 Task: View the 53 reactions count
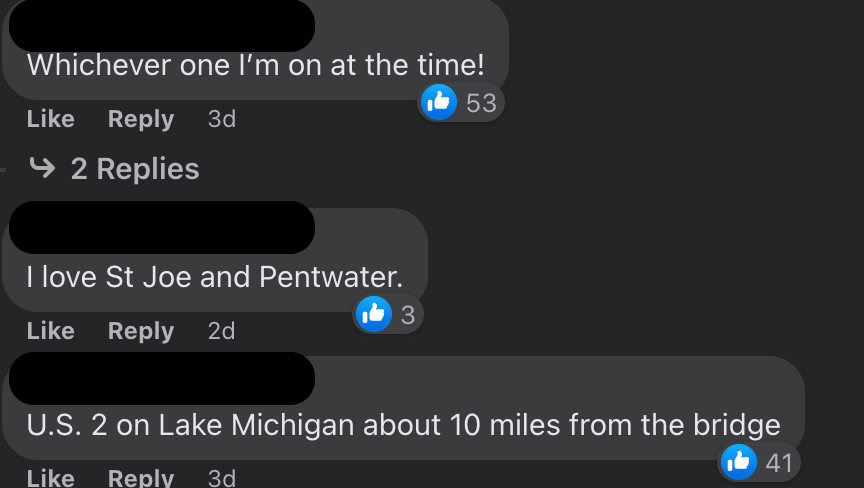[x=481, y=103]
